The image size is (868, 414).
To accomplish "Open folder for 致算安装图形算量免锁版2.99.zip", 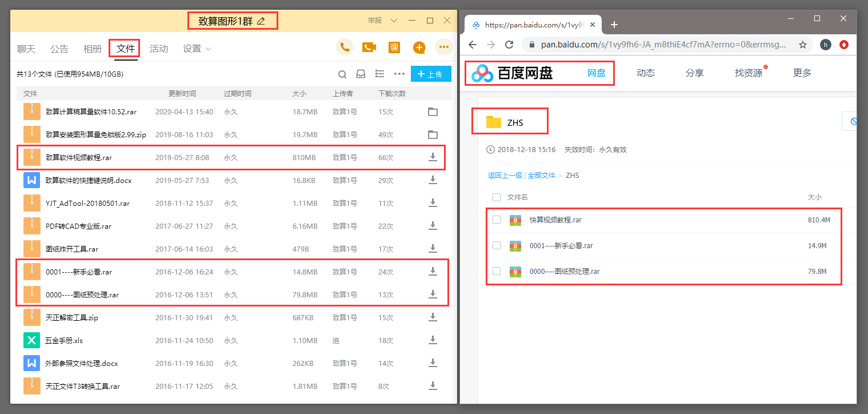I will coord(433,134).
